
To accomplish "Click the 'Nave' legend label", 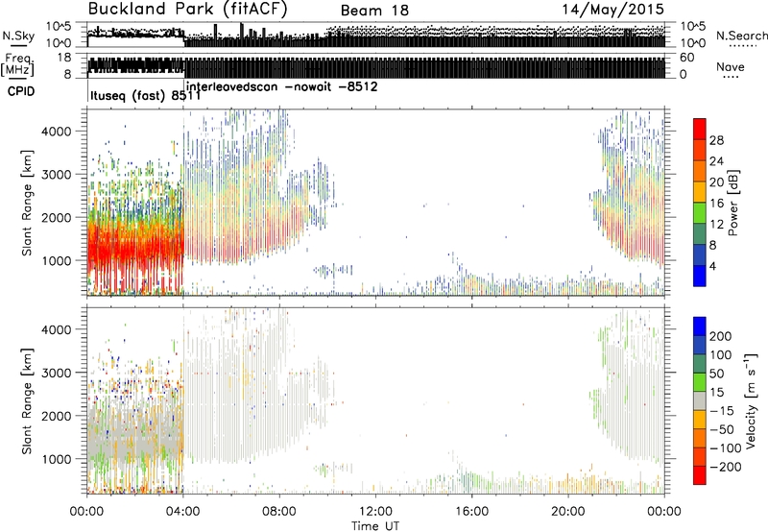I will click(x=731, y=66).
